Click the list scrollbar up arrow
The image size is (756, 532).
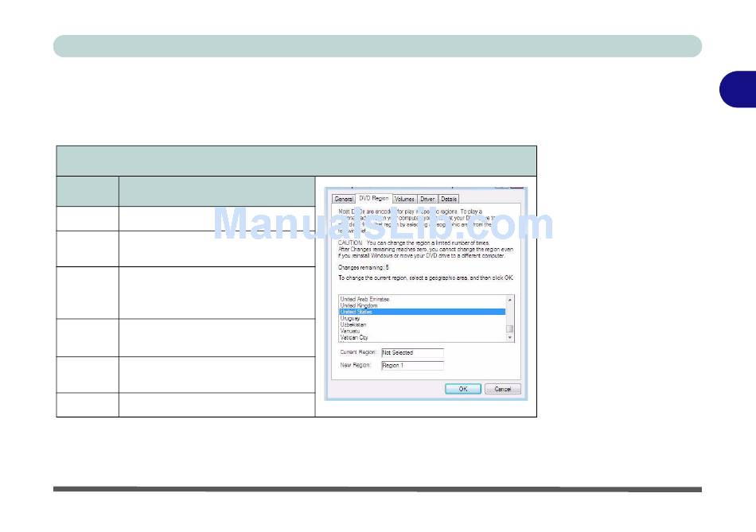coord(509,300)
